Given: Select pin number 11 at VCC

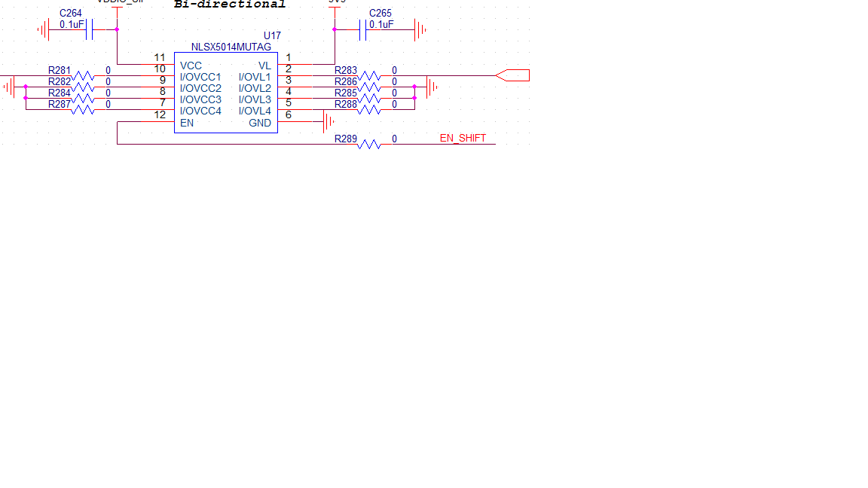Looking at the screenshot, I should coord(160,57).
